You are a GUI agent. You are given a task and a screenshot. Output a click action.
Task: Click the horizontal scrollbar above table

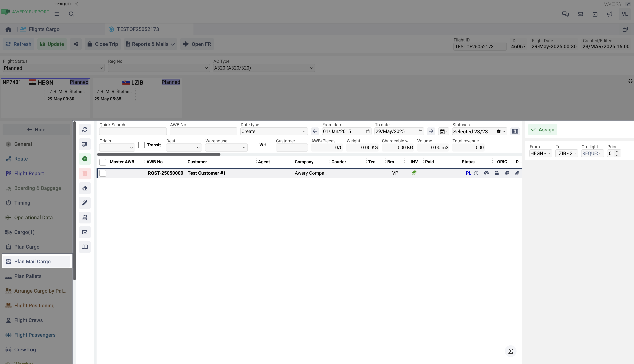(x=159, y=154)
